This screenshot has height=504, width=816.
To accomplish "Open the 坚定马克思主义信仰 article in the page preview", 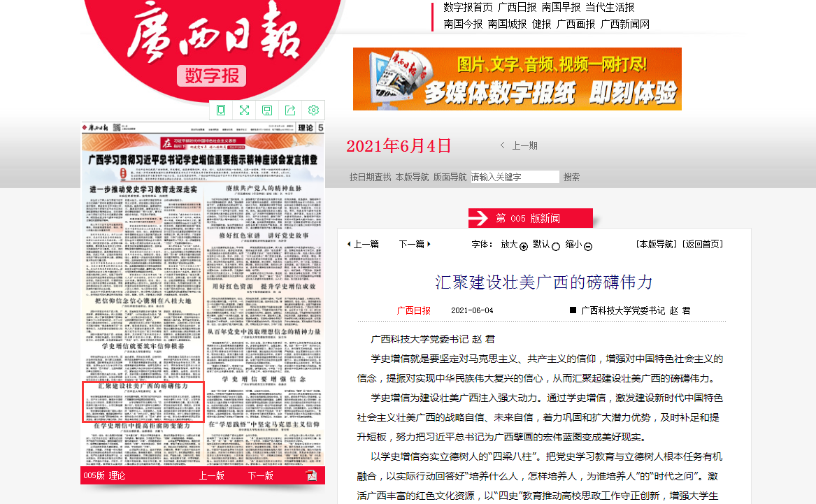I will (x=264, y=424).
